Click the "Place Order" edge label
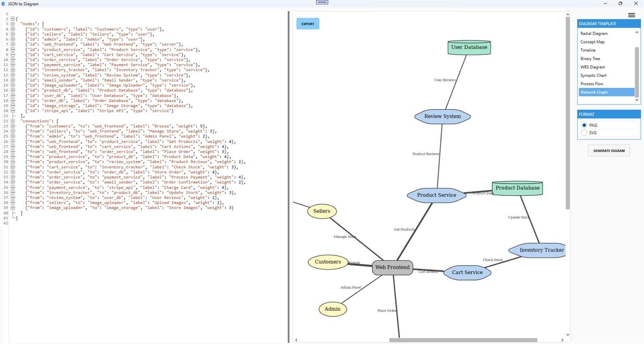This screenshot has width=644, height=344. pos(387,311)
